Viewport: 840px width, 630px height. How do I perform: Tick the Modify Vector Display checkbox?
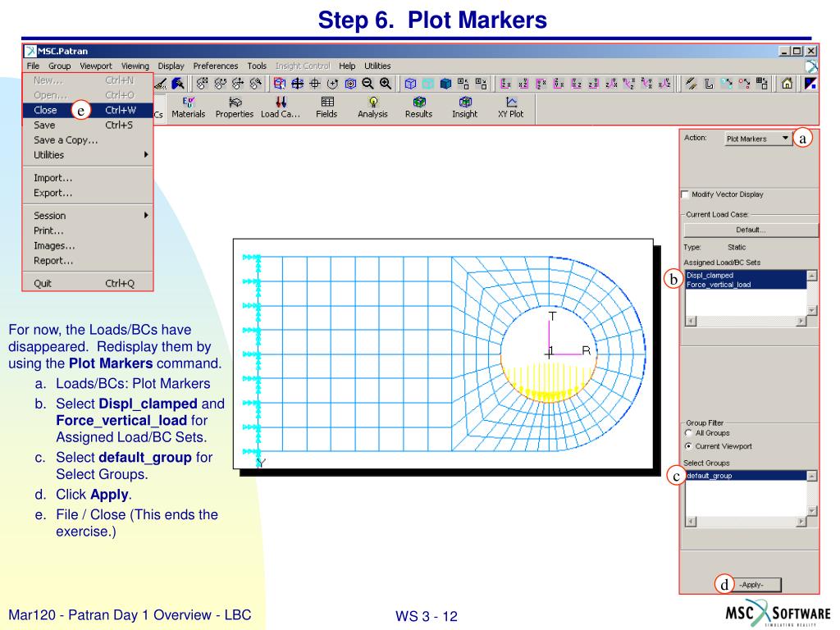pyautogui.click(x=685, y=194)
